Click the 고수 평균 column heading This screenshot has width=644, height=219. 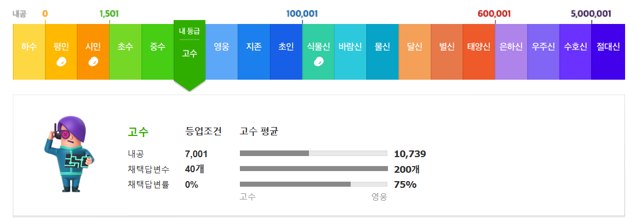[259, 132]
